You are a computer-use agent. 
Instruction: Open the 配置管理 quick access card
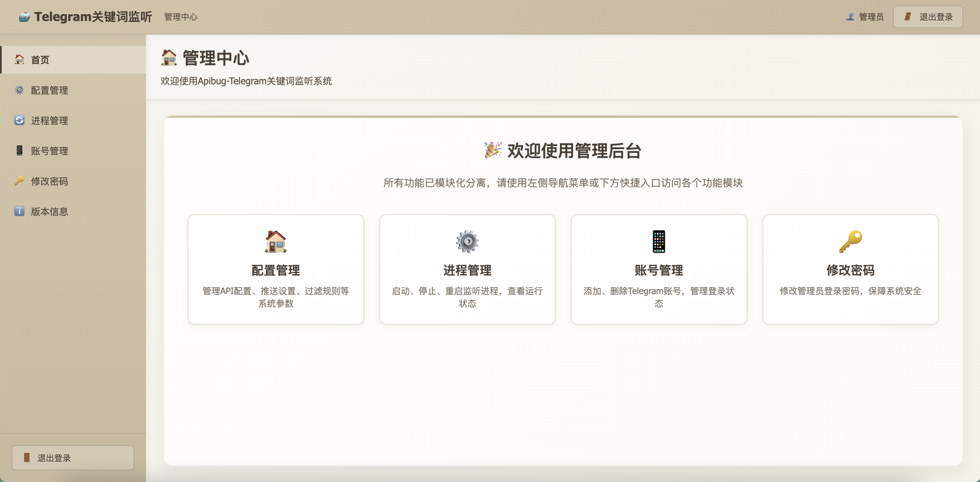click(275, 269)
